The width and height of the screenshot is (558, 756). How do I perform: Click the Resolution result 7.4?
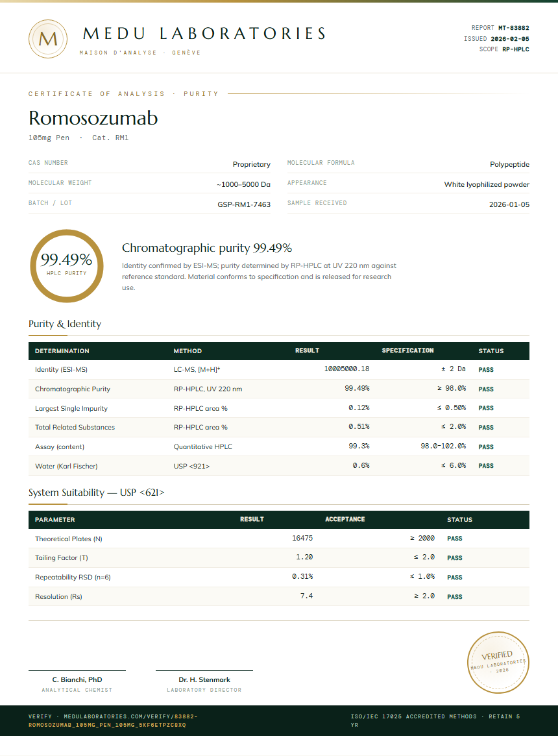pos(306,596)
